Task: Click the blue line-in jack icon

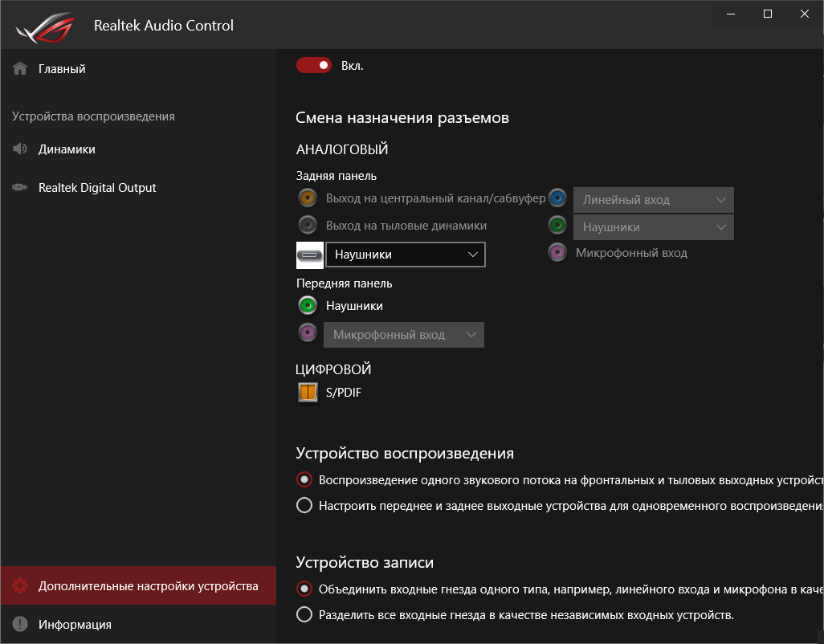Action: tap(558, 198)
